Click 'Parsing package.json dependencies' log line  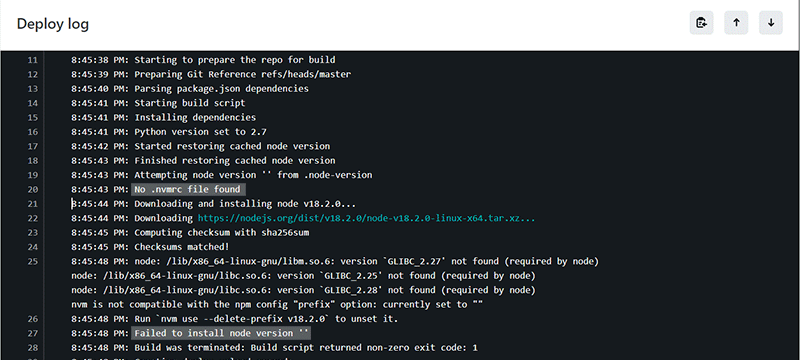(x=190, y=88)
